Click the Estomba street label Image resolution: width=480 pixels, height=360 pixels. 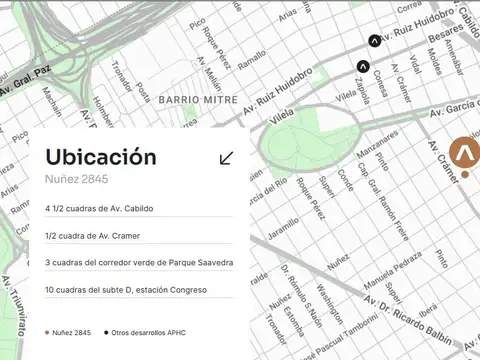pos(294,321)
